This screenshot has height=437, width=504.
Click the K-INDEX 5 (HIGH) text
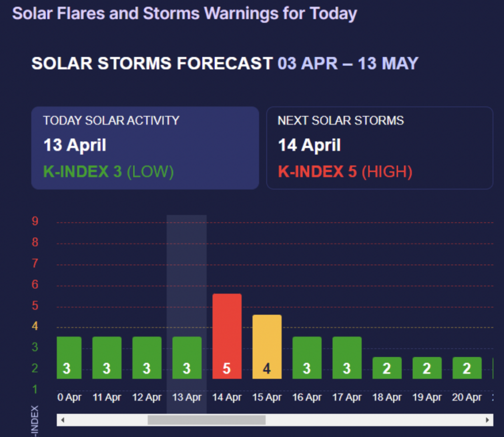click(345, 172)
